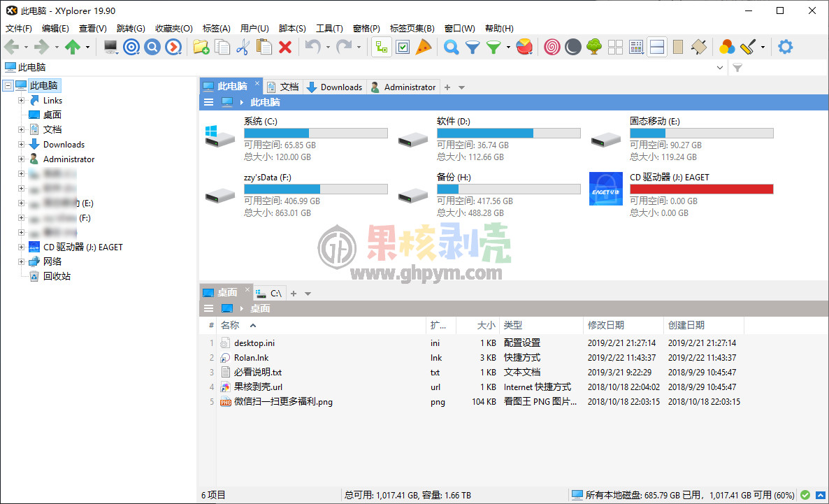
Task: Go back with the left arrow button
Action: coord(12,47)
